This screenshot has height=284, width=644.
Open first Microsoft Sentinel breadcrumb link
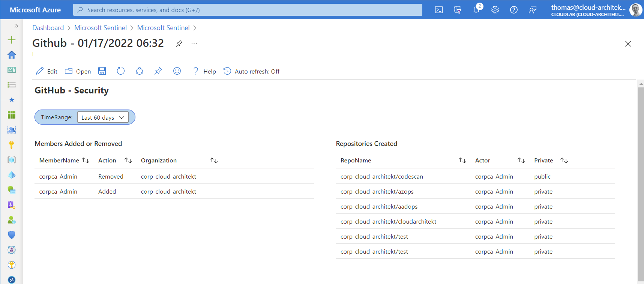tap(101, 28)
